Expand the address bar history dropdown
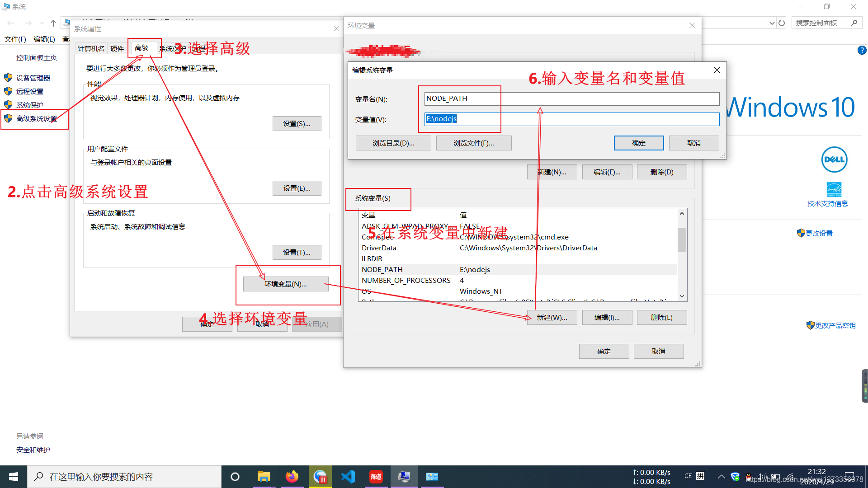The width and height of the screenshot is (868, 488). click(x=772, y=23)
